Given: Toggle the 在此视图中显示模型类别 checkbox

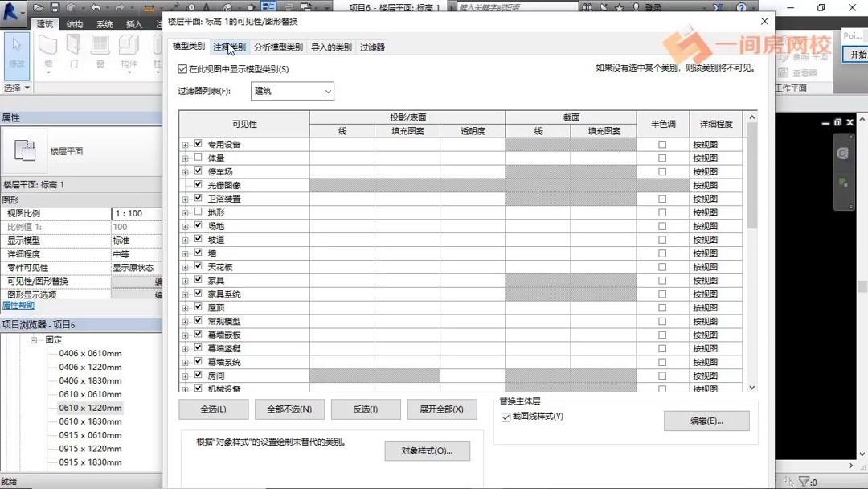Looking at the screenshot, I should point(182,69).
